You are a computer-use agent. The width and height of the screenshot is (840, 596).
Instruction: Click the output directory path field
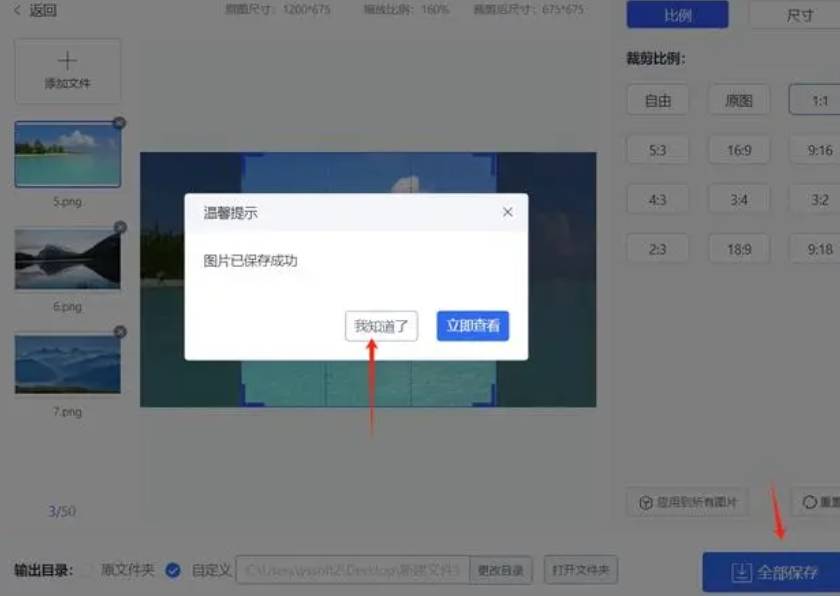pos(352,570)
